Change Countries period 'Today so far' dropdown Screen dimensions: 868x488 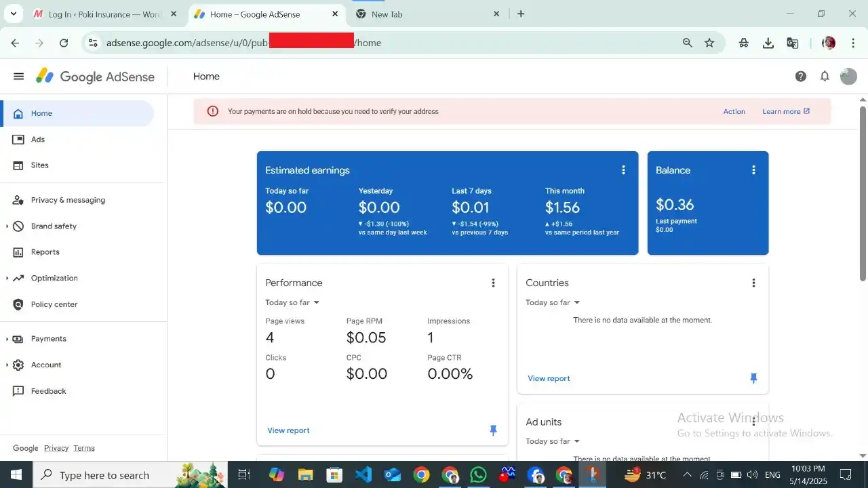553,302
